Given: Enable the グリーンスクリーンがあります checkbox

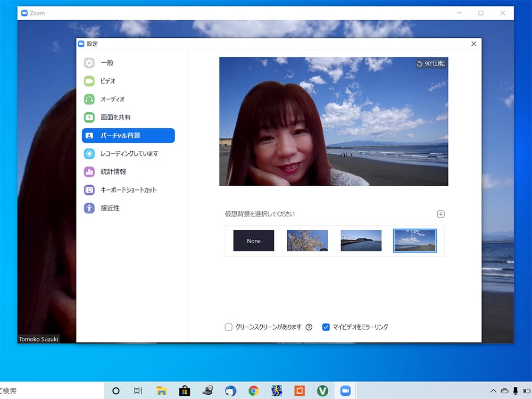Looking at the screenshot, I should pyautogui.click(x=229, y=327).
